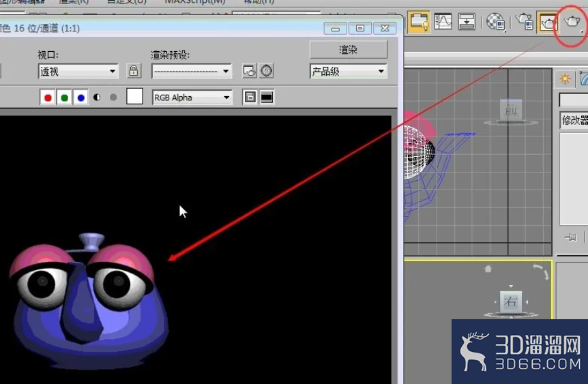Open the RGB Alpha channel dropdown

[192, 98]
